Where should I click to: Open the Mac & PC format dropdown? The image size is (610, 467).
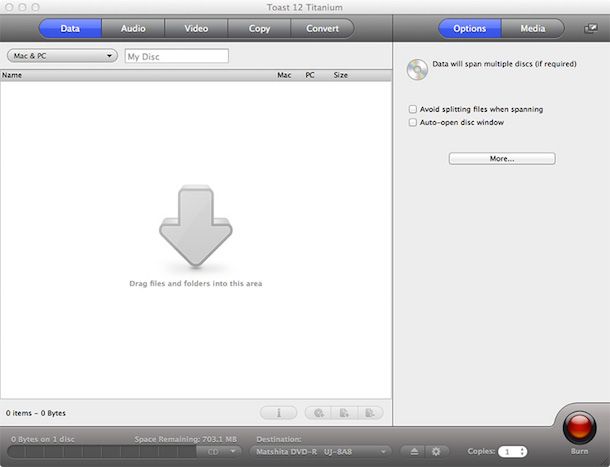coord(62,56)
